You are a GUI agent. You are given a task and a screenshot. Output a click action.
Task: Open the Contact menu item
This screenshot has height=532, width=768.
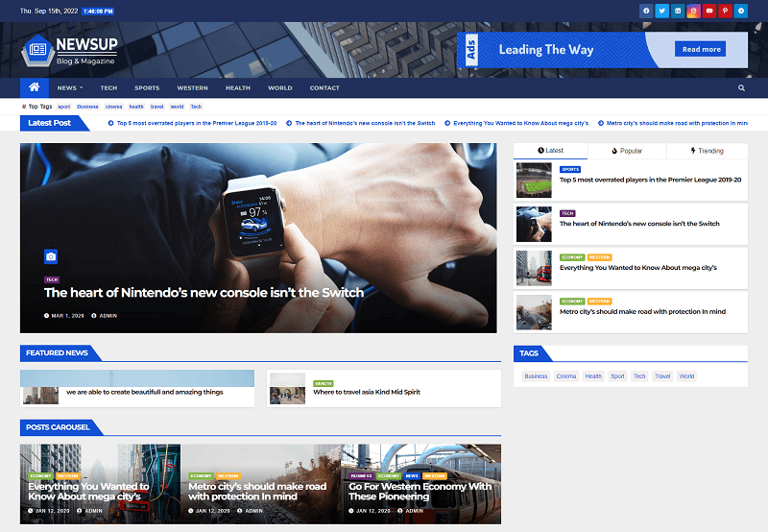tap(324, 88)
